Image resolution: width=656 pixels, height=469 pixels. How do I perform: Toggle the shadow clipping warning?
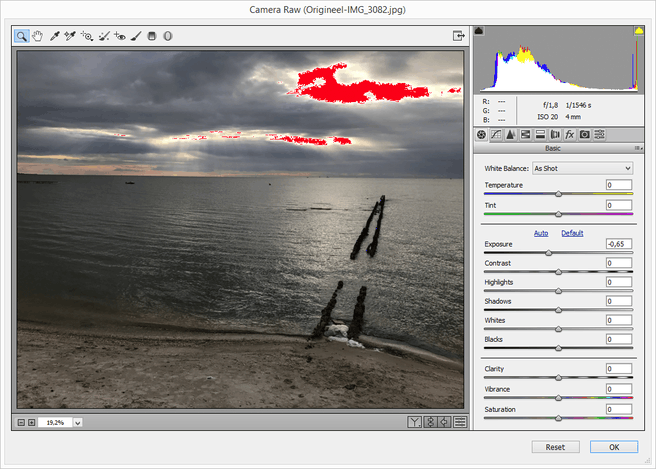[479, 31]
